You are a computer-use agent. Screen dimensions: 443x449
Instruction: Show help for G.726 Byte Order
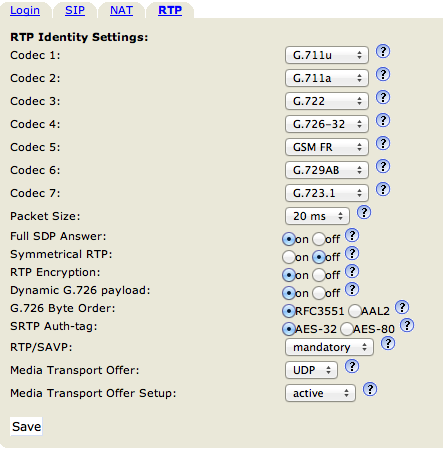(x=402, y=307)
